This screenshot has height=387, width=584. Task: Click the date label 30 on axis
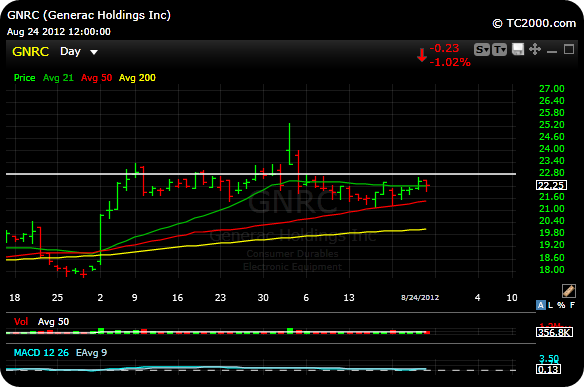click(263, 298)
